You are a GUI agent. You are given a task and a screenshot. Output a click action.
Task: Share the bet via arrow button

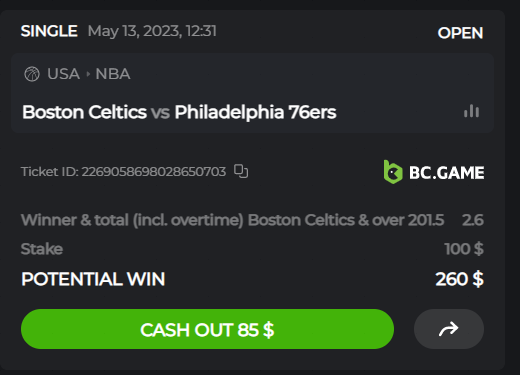[x=449, y=329]
